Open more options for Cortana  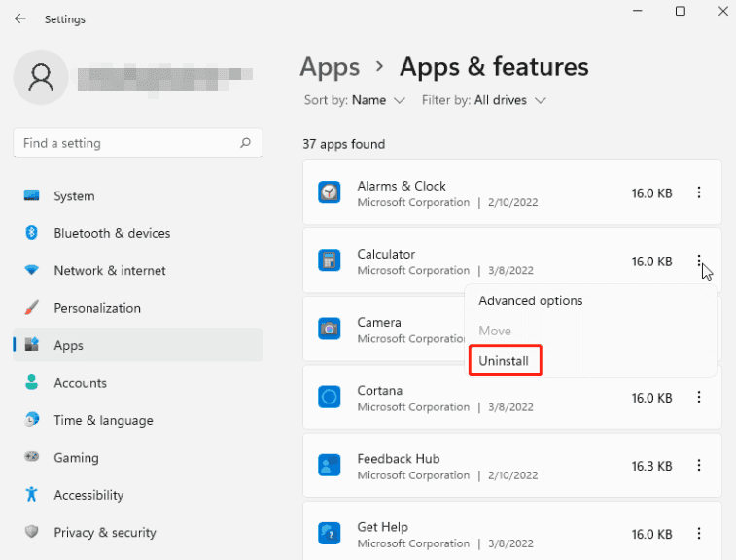pyautogui.click(x=699, y=397)
